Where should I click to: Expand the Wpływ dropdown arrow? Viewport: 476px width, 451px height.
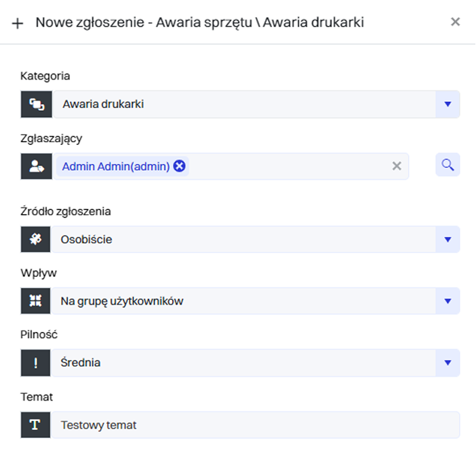click(447, 301)
